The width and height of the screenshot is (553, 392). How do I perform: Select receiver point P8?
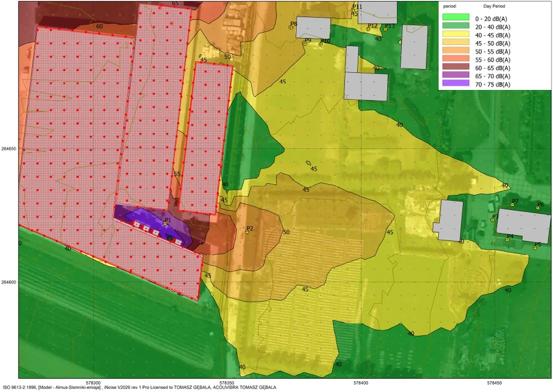click(291, 27)
